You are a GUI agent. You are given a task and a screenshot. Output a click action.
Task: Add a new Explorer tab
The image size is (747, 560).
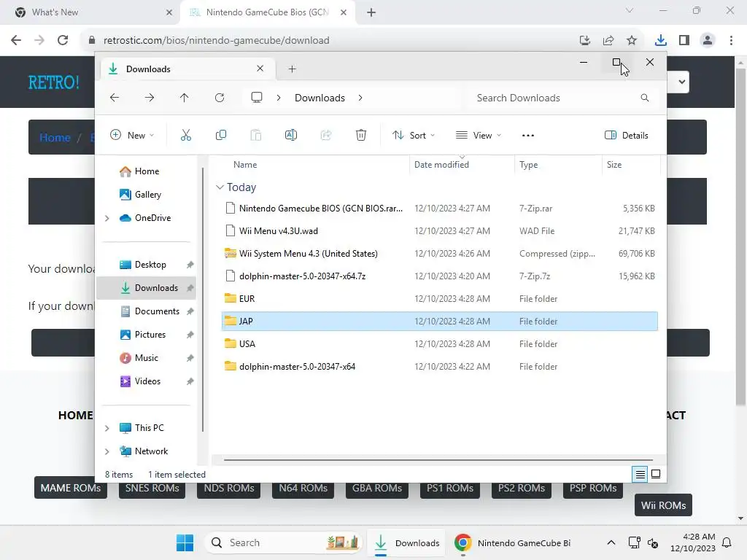292,69
